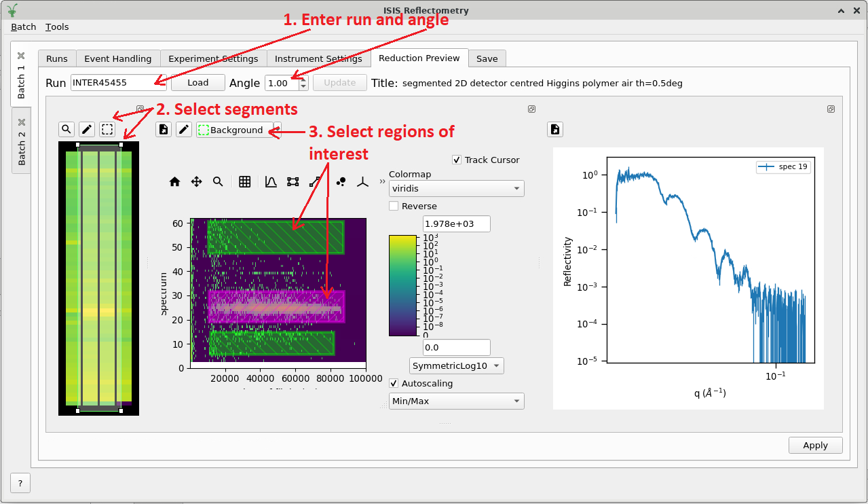
Task: Toggle grid lines using the grid icon
Action: [245, 181]
